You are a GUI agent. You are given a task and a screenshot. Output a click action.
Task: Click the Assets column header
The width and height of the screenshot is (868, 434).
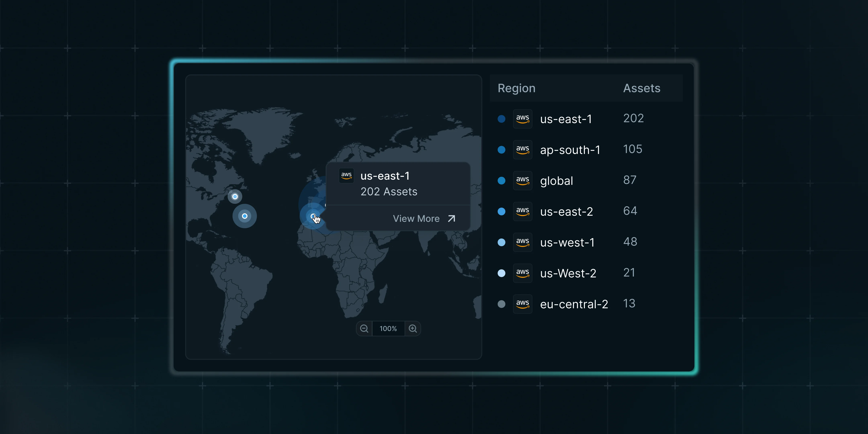click(x=642, y=88)
